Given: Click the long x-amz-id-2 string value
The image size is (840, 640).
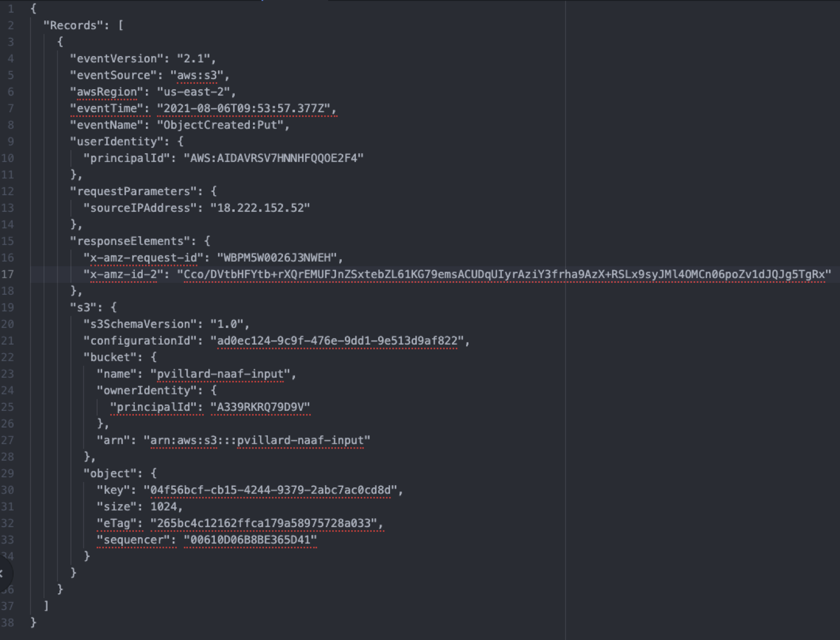Looking at the screenshot, I should tap(504, 274).
